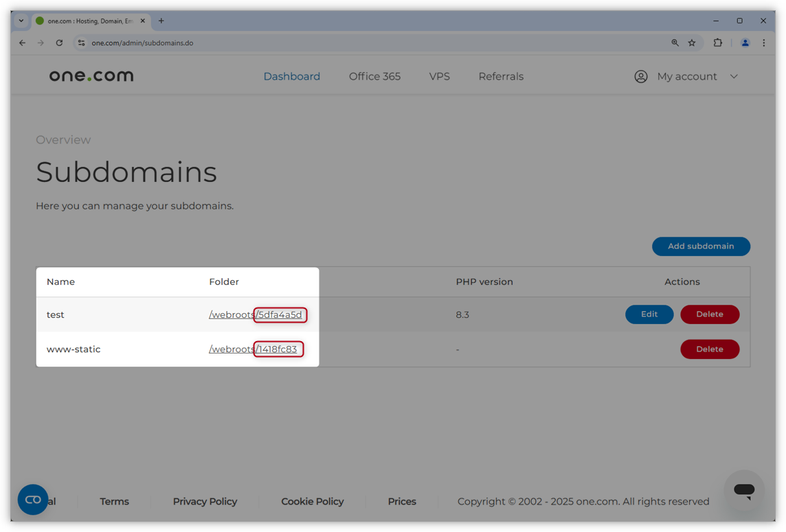The height and width of the screenshot is (532, 786).
Task: Open the browser extensions puzzle icon
Action: pos(717,43)
